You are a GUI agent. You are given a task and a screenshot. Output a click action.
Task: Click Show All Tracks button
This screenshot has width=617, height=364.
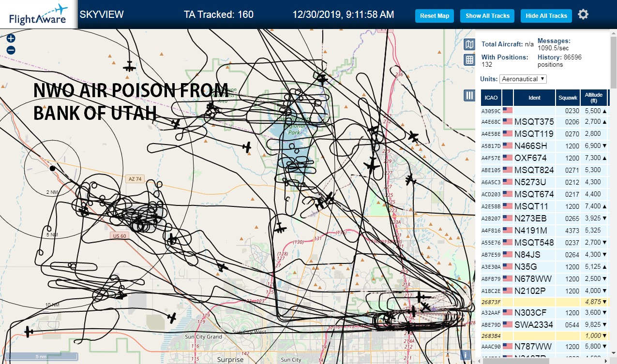tap(487, 16)
